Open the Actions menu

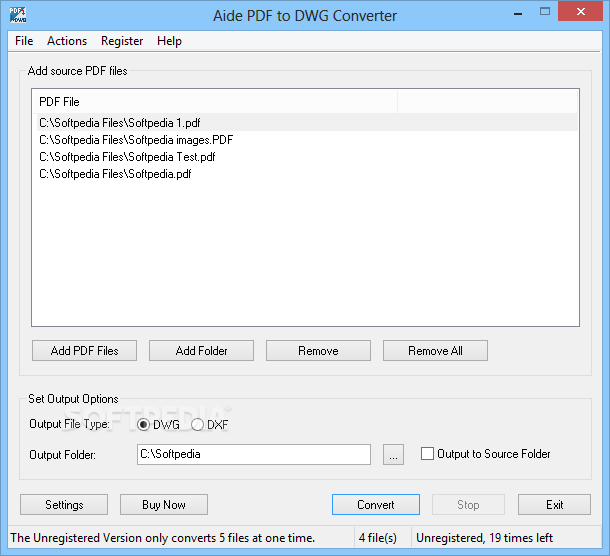coord(67,41)
